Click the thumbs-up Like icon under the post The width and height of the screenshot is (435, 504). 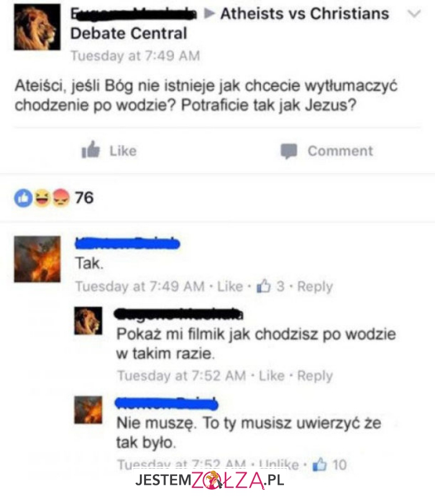[x=91, y=150]
